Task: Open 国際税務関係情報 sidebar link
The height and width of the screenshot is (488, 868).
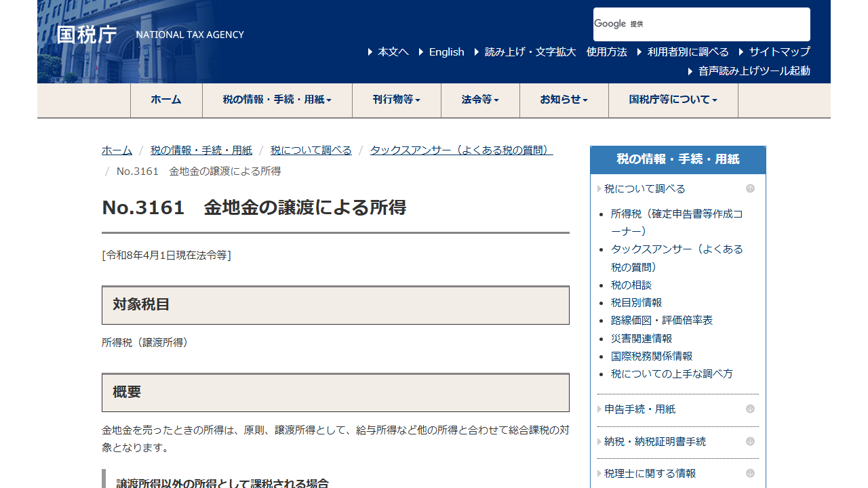Action: tap(652, 356)
